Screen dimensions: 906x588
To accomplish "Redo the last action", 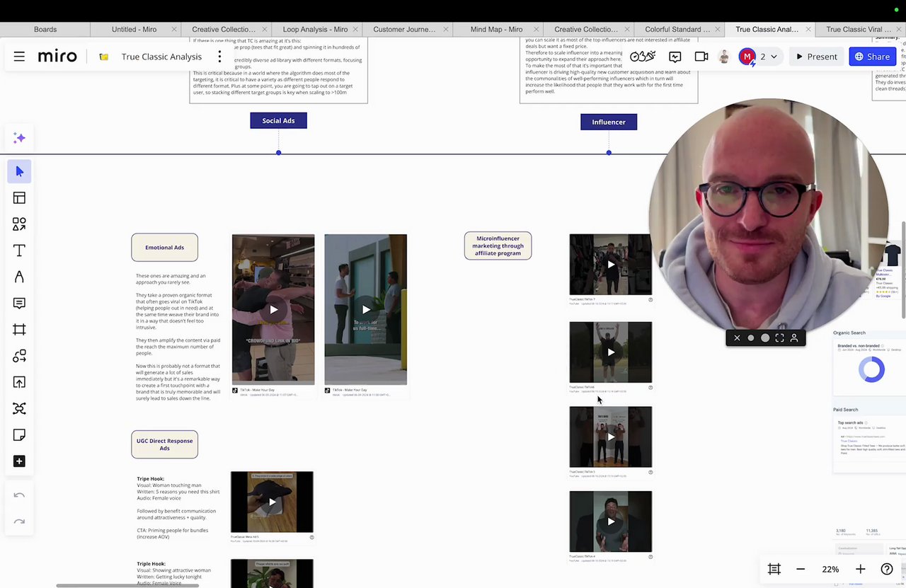I will click(19, 521).
